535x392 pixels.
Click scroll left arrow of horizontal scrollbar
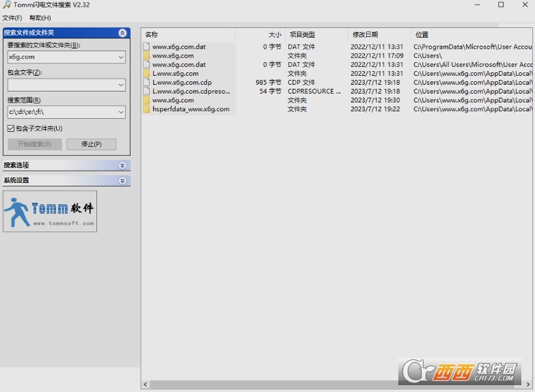click(x=146, y=384)
